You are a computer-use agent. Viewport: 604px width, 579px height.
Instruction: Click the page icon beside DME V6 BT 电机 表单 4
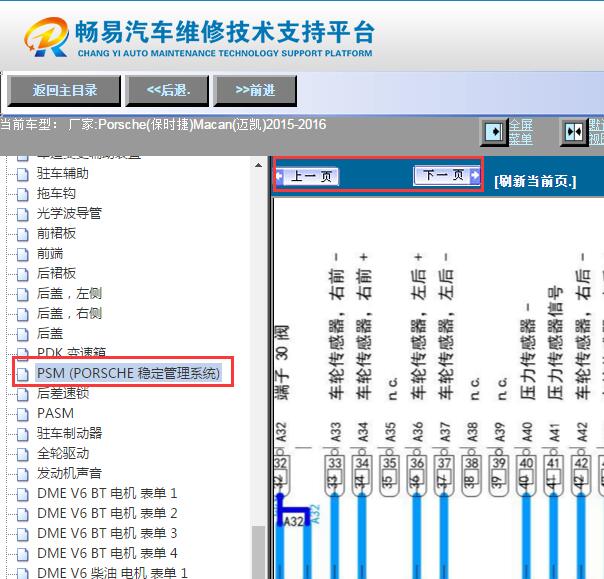click(x=23, y=554)
